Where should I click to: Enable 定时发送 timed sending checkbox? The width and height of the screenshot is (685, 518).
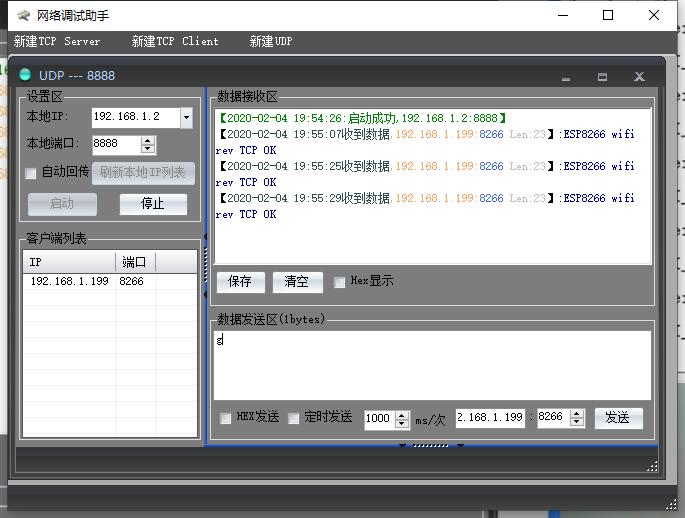point(294,418)
